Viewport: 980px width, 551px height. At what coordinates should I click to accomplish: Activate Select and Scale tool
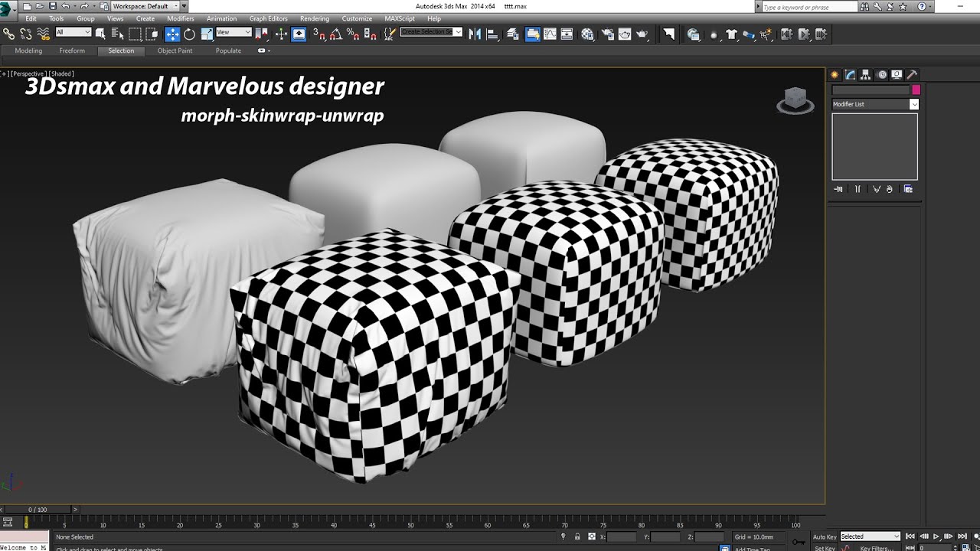click(207, 34)
